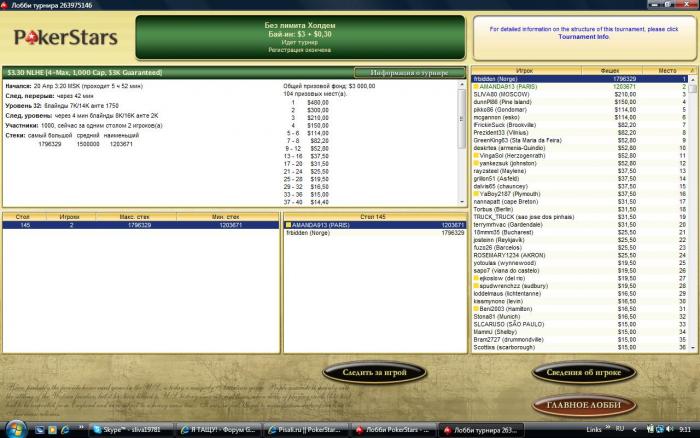Click yellow note marker beside Beni2003

[x=476, y=309]
